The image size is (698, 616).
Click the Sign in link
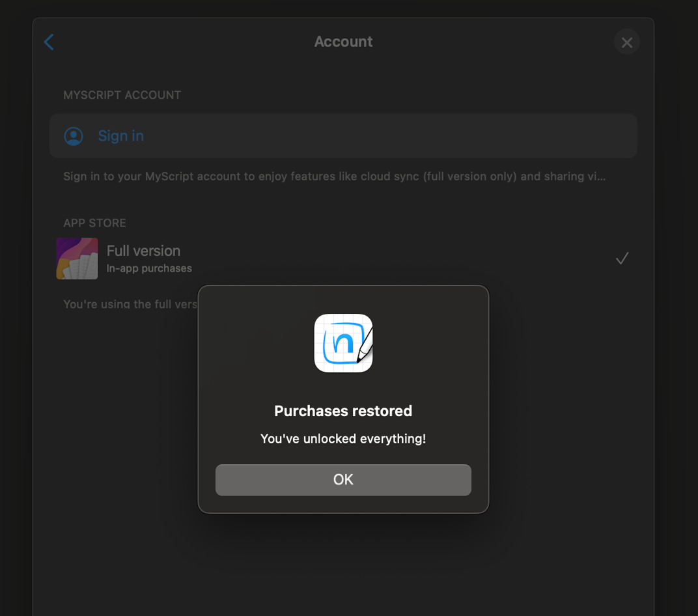[120, 135]
